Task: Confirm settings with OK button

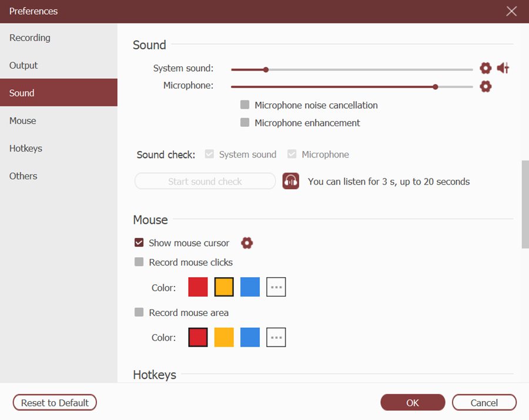Action: click(x=413, y=402)
